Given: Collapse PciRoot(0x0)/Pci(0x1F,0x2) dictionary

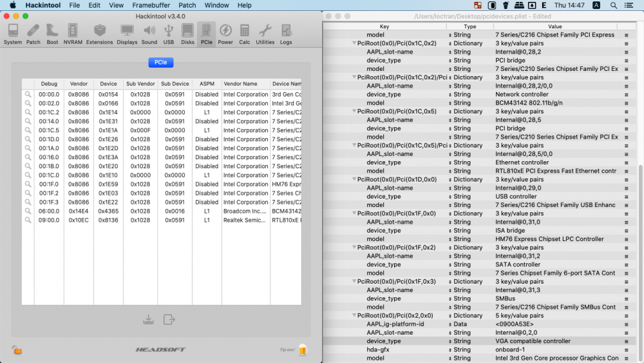Looking at the screenshot, I should tap(354, 248).
